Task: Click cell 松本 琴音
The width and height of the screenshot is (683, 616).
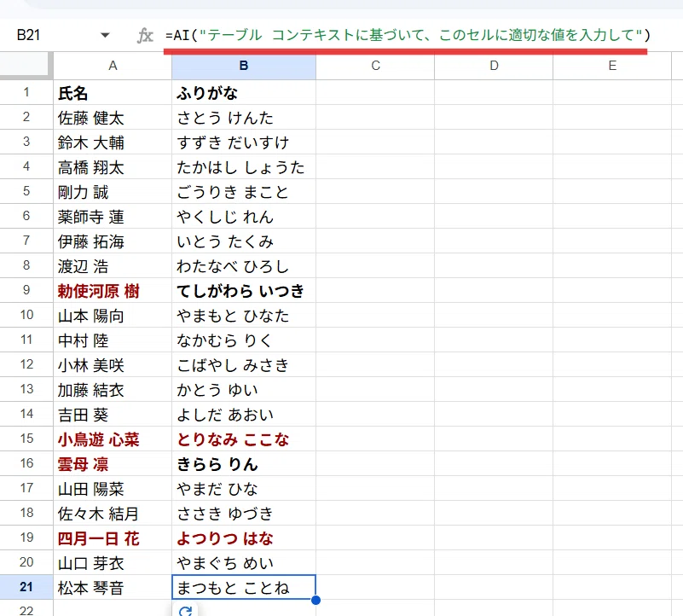Action: click(113, 587)
